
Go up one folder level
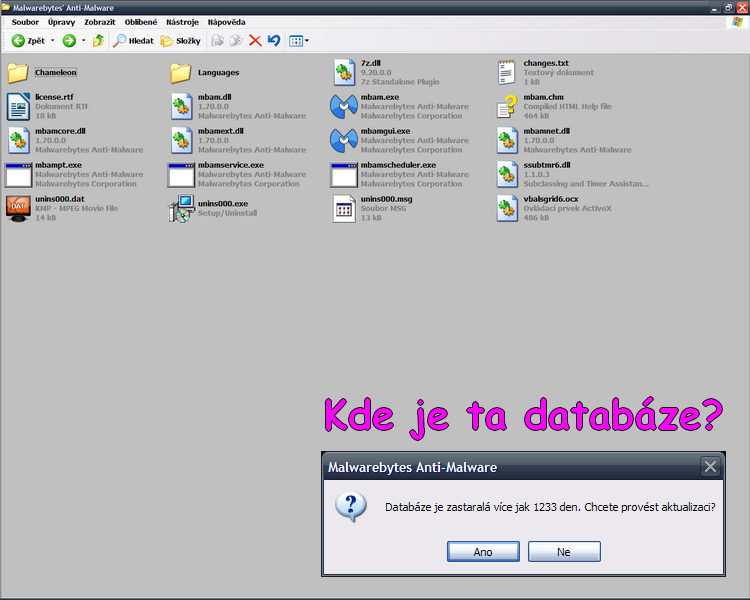99,41
